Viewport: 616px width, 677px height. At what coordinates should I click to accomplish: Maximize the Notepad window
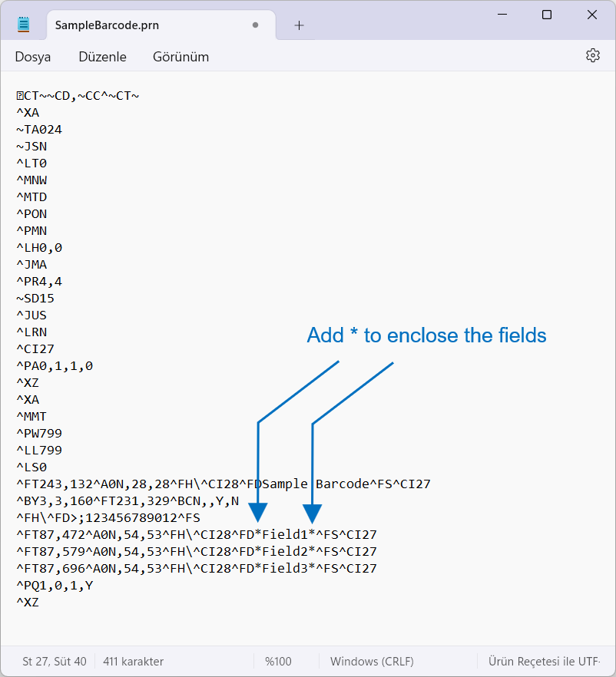click(x=547, y=15)
